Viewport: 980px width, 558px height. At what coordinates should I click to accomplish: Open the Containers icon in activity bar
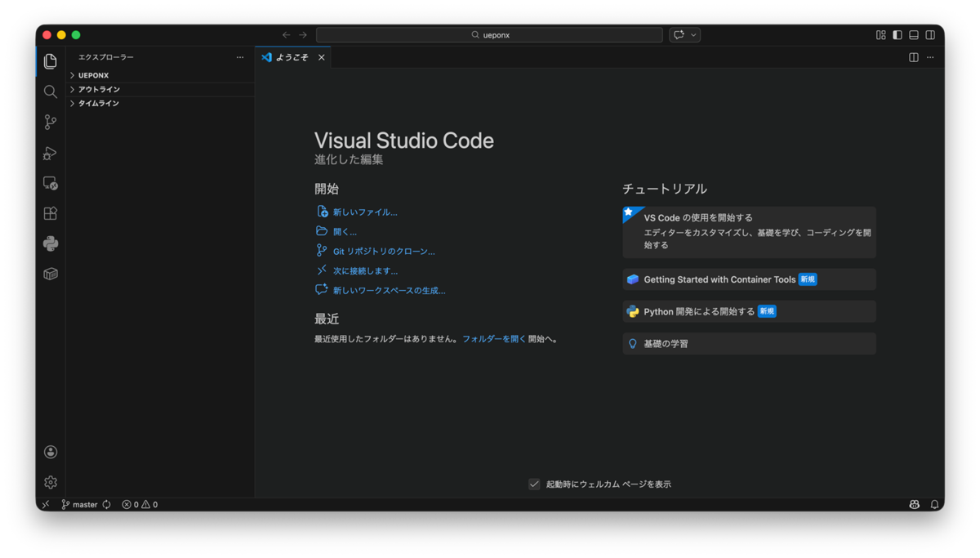(51, 274)
